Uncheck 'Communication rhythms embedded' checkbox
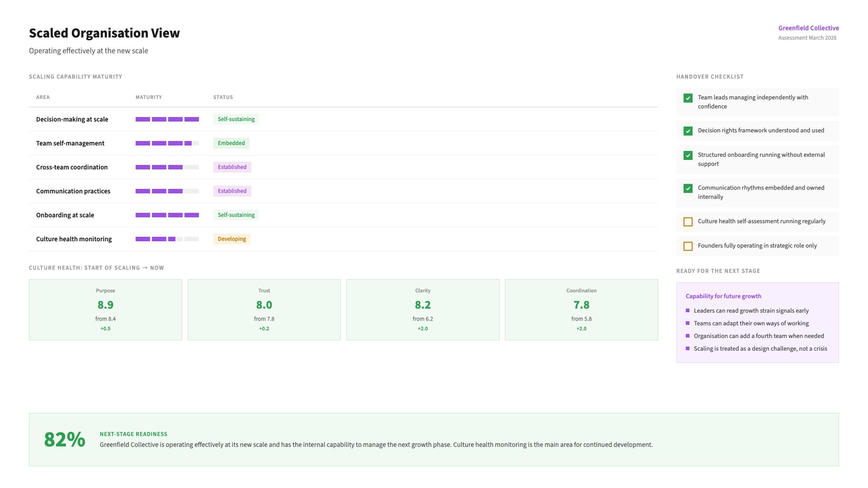 (688, 188)
